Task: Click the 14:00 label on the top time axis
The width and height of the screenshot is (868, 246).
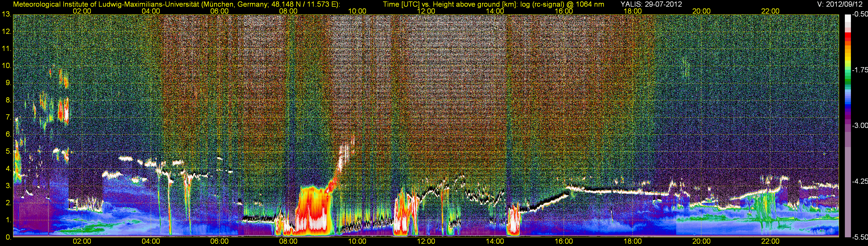Action: (495, 11)
